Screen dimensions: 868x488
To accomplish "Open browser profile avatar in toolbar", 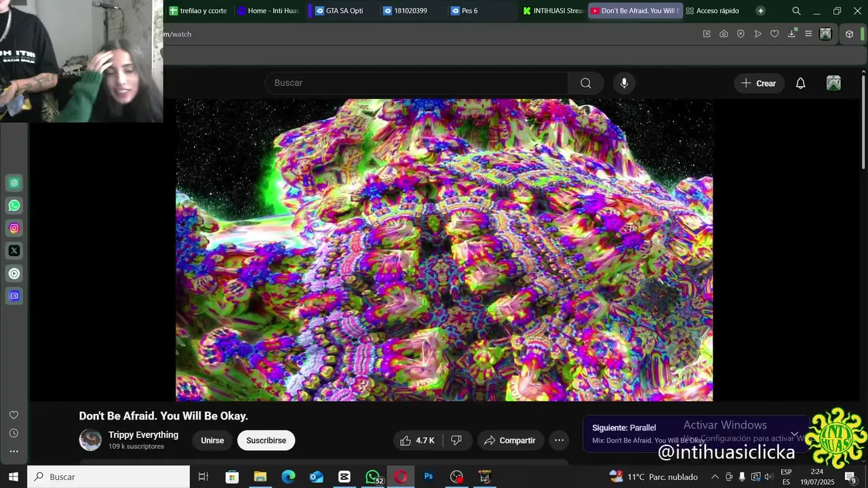I will tap(825, 34).
